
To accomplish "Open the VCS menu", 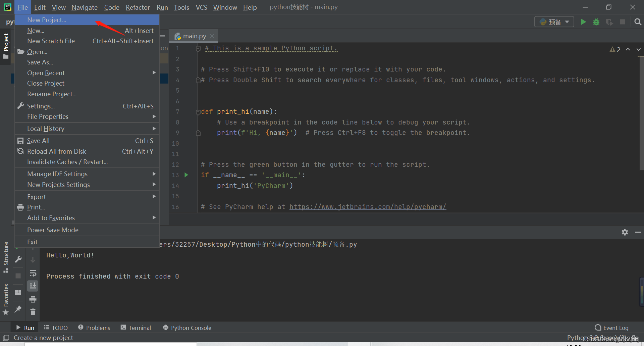I will point(201,7).
